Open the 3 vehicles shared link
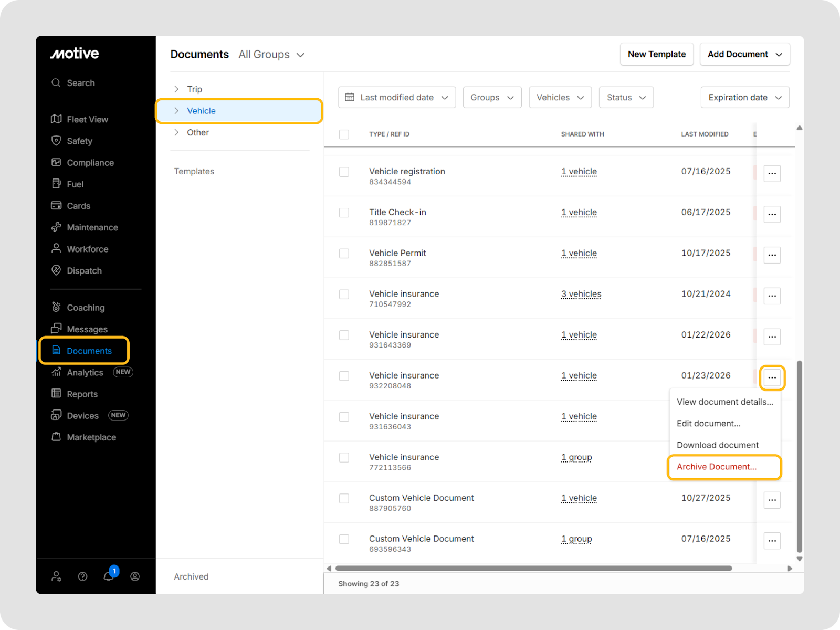The width and height of the screenshot is (840, 630). 581,294
